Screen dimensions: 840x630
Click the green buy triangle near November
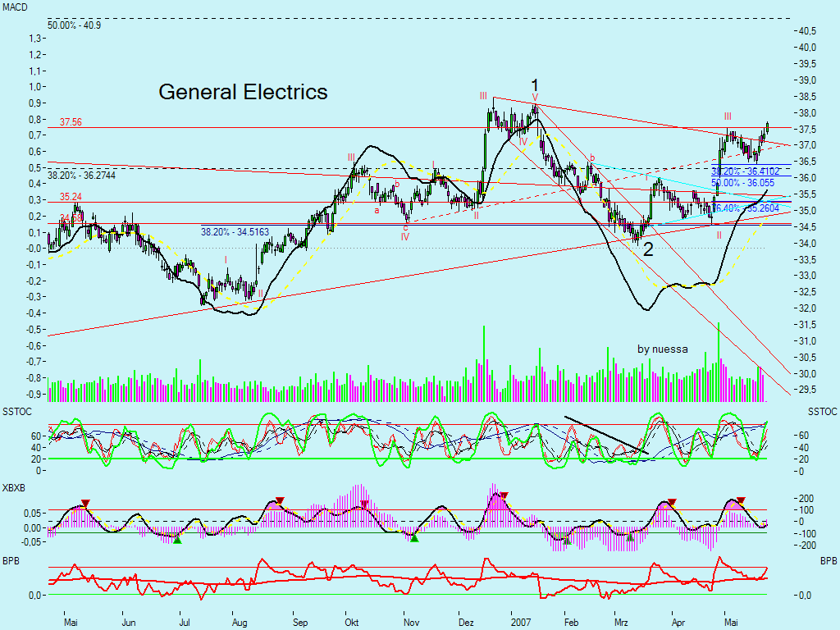pyautogui.click(x=414, y=538)
